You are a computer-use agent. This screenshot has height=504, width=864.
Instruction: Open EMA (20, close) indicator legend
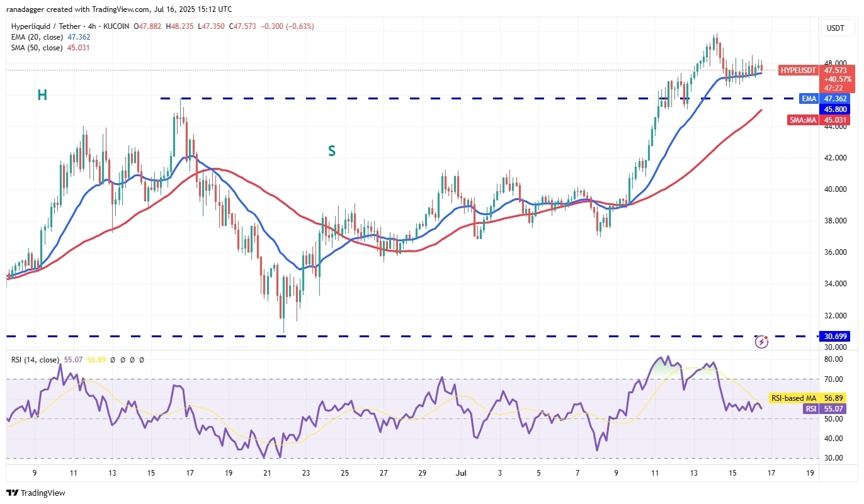click(x=36, y=37)
